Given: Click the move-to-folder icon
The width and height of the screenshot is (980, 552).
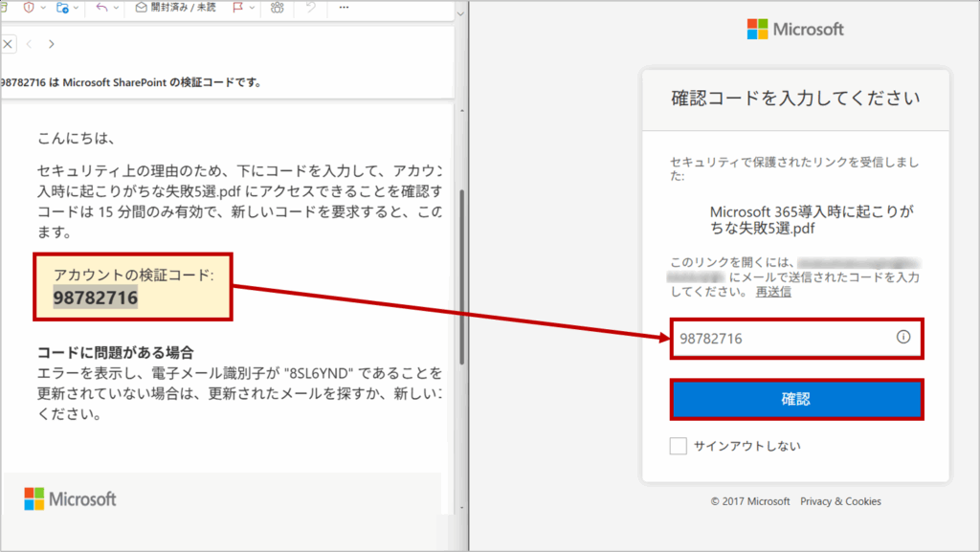Looking at the screenshot, I should (62, 8).
